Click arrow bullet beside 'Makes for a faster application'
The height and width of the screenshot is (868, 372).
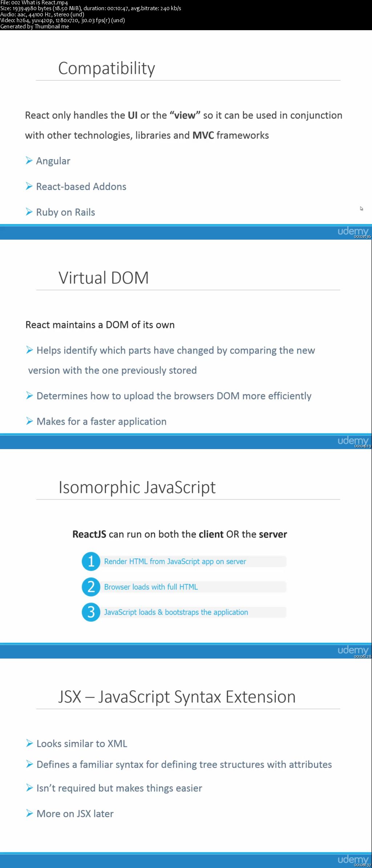pyautogui.click(x=29, y=421)
